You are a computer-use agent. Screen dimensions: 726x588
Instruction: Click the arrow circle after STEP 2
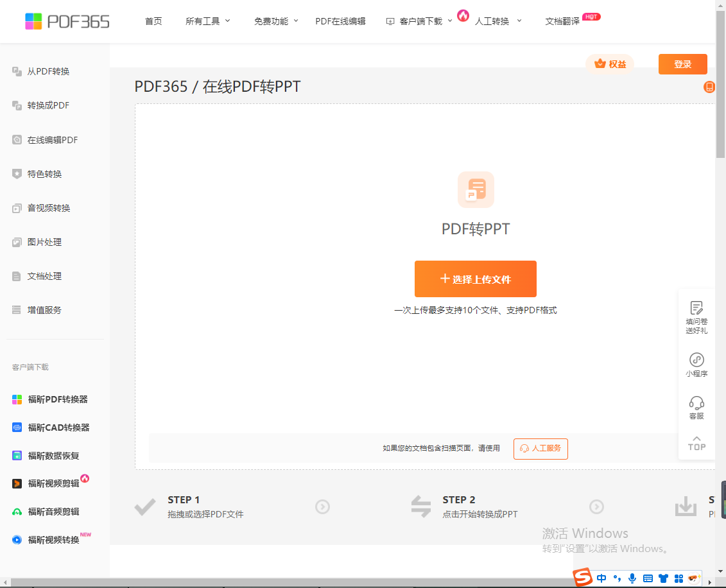pyautogui.click(x=596, y=507)
